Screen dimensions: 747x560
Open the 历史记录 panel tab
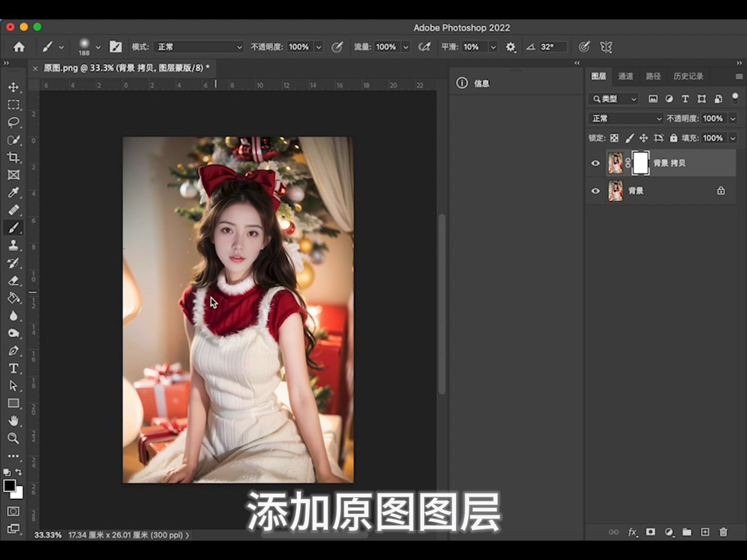[688, 76]
